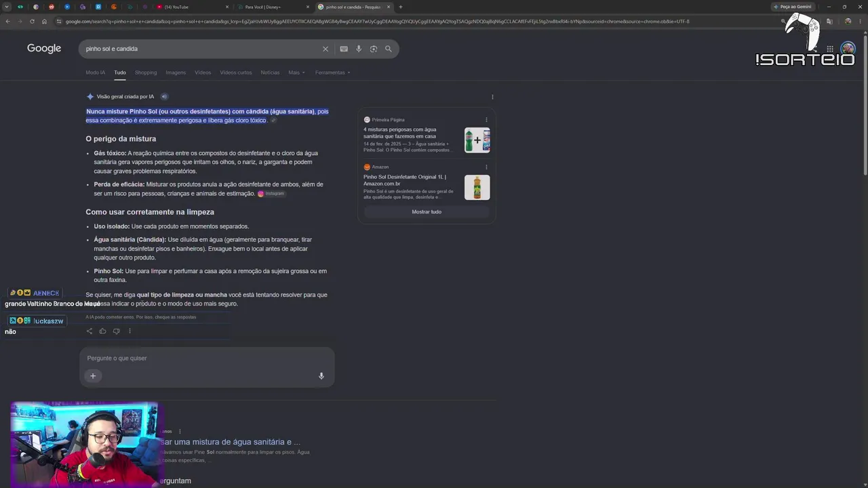Go back to the previous page

[7, 21]
